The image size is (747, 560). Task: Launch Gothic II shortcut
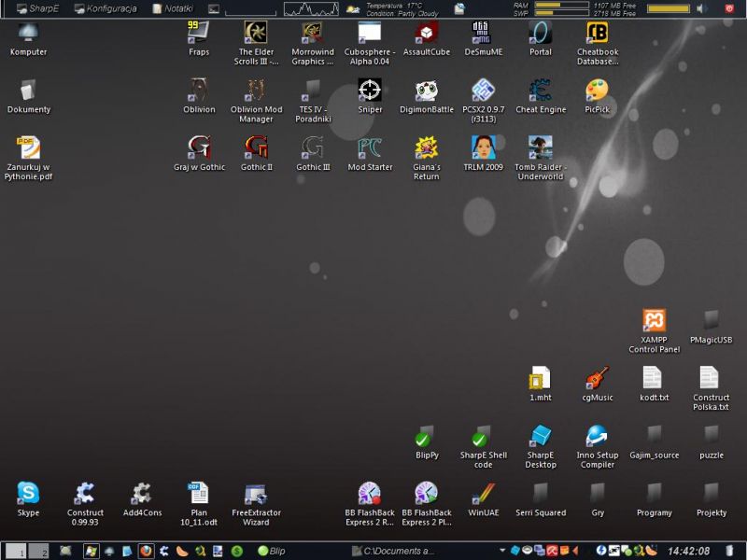pyautogui.click(x=256, y=154)
